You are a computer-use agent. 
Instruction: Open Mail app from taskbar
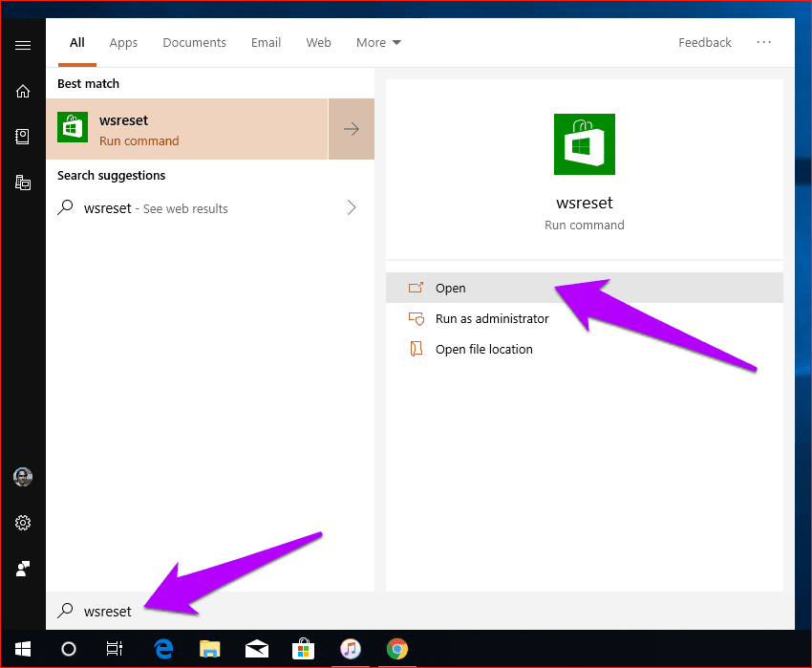click(257, 649)
